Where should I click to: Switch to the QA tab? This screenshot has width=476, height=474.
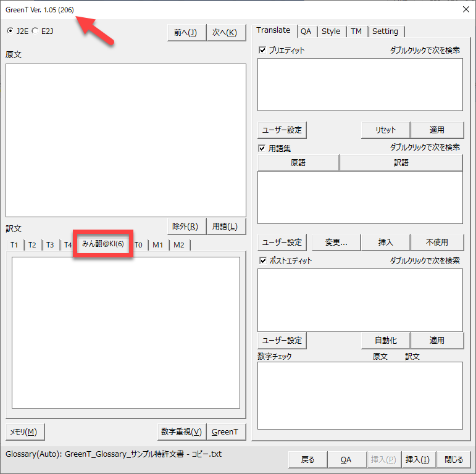tap(306, 31)
